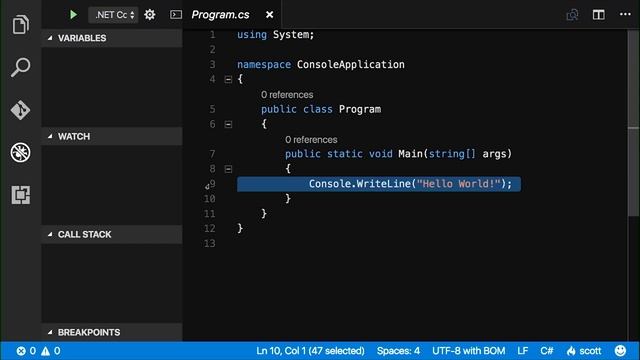Collapse the CALL STACK section

(112, 234)
